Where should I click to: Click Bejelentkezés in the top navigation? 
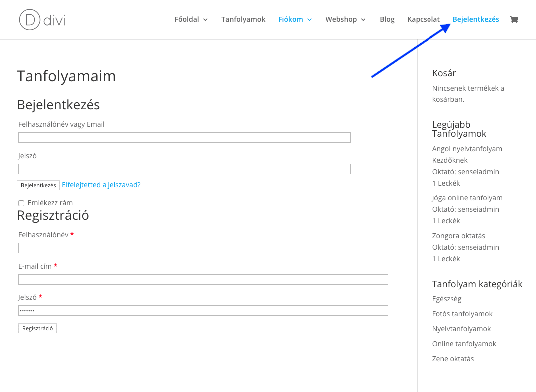point(475,19)
